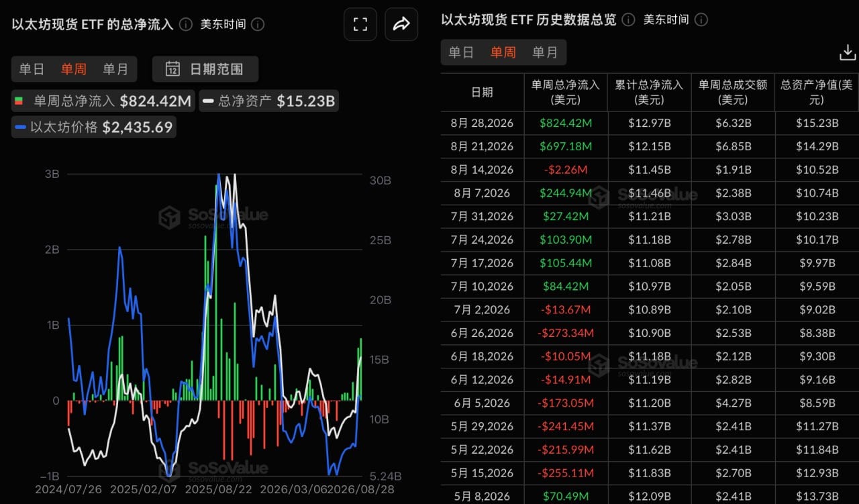The width and height of the screenshot is (859, 504).
Task: Click the 单周总成交额 (美元) column header
Action: pos(733,92)
